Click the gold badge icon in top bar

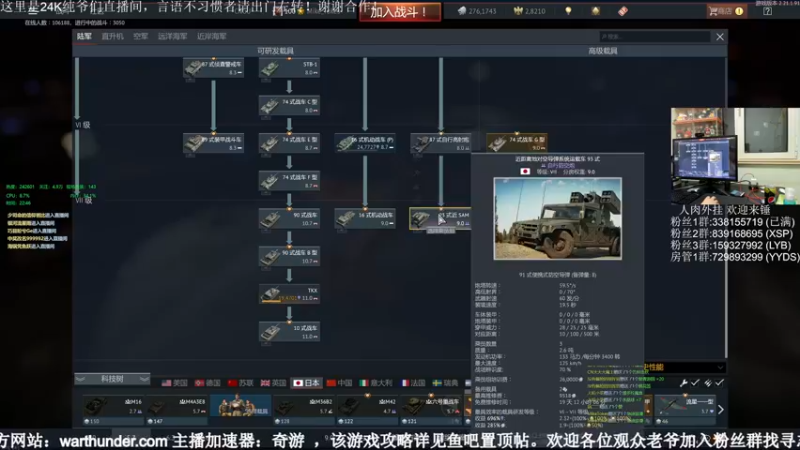[x=595, y=11]
